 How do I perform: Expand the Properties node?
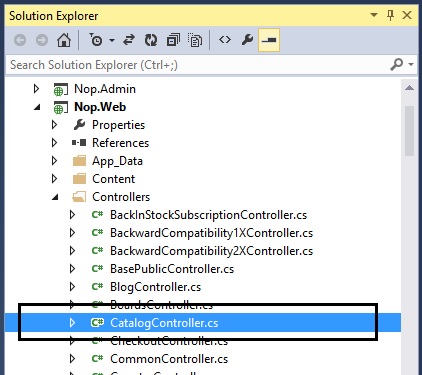tap(54, 125)
